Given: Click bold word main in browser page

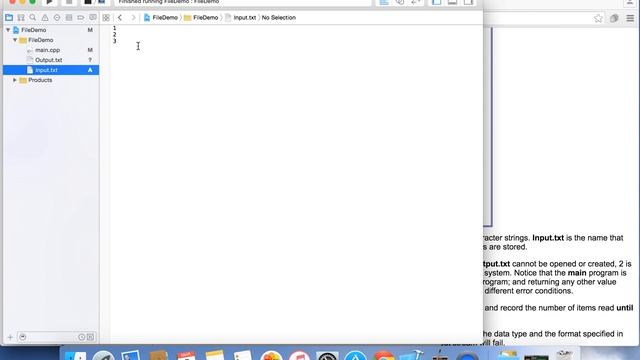Looking at the screenshot, I should (x=577, y=273).
